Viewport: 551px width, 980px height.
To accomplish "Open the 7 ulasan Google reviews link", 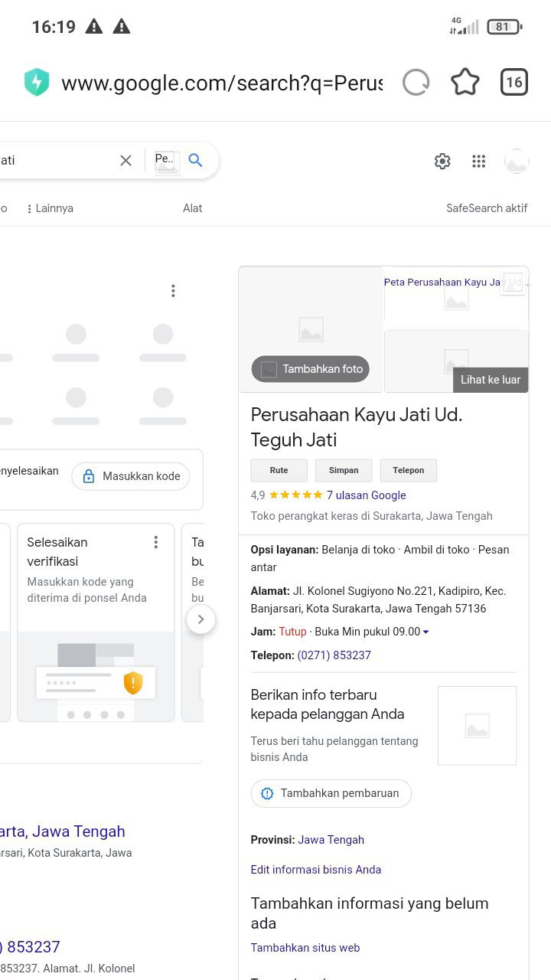I will (x=367, y=495).
